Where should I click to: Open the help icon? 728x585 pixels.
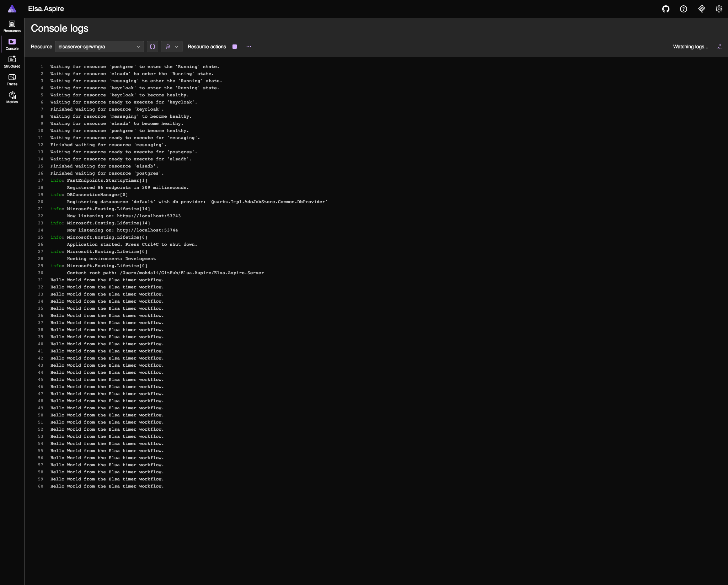(x=684, y=9)
